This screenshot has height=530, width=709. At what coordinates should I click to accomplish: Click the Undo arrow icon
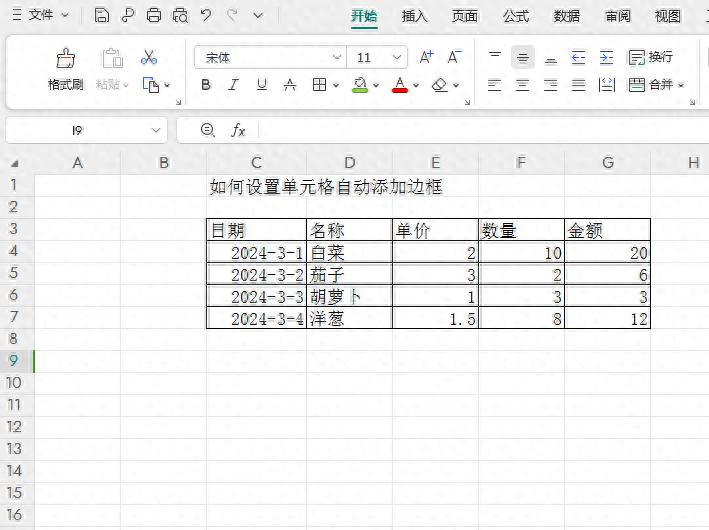[206, 15]
